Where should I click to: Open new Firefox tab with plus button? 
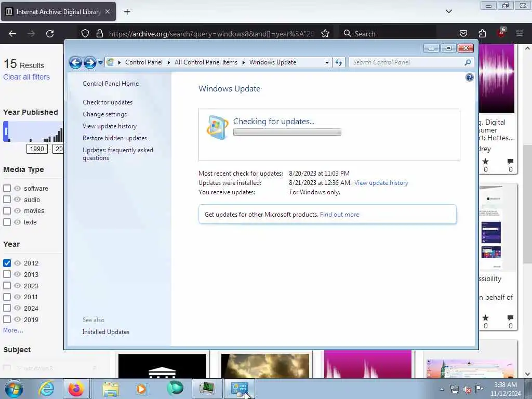point(127,12)
